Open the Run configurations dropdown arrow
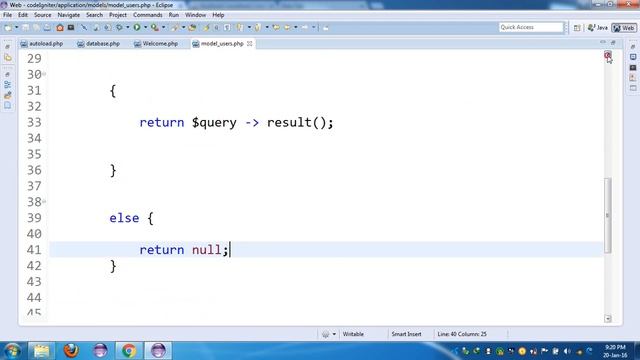 145,28
